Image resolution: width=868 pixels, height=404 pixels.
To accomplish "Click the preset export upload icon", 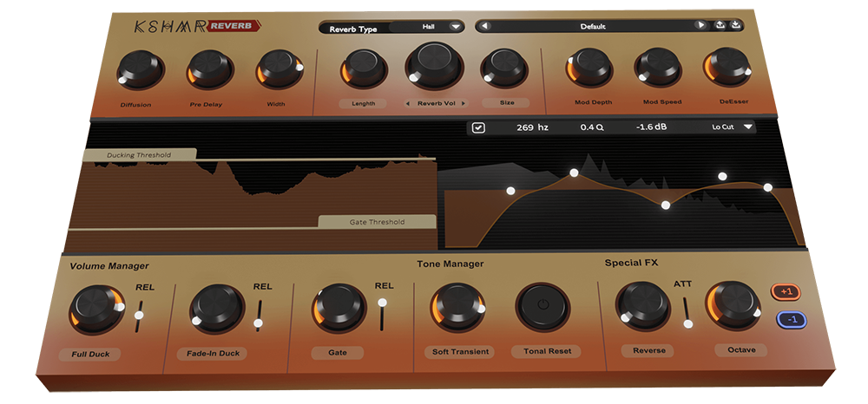I will (x=720, y=26).
